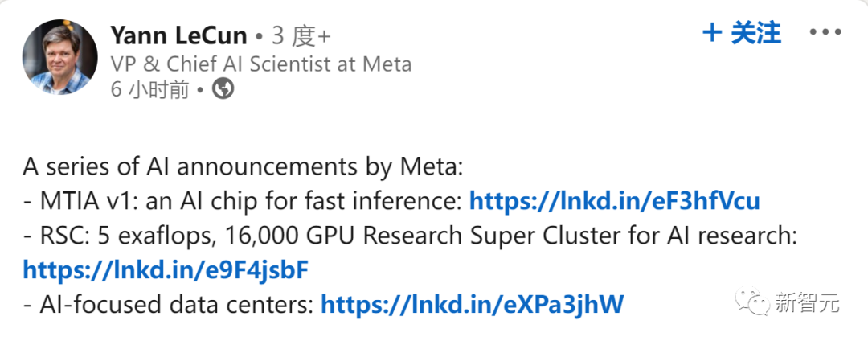Image resolution: width=868 pixels, height=341 pixels.
Task: Open the RSC link lnkd.in/e9F4jsbF
Action: 166,270
